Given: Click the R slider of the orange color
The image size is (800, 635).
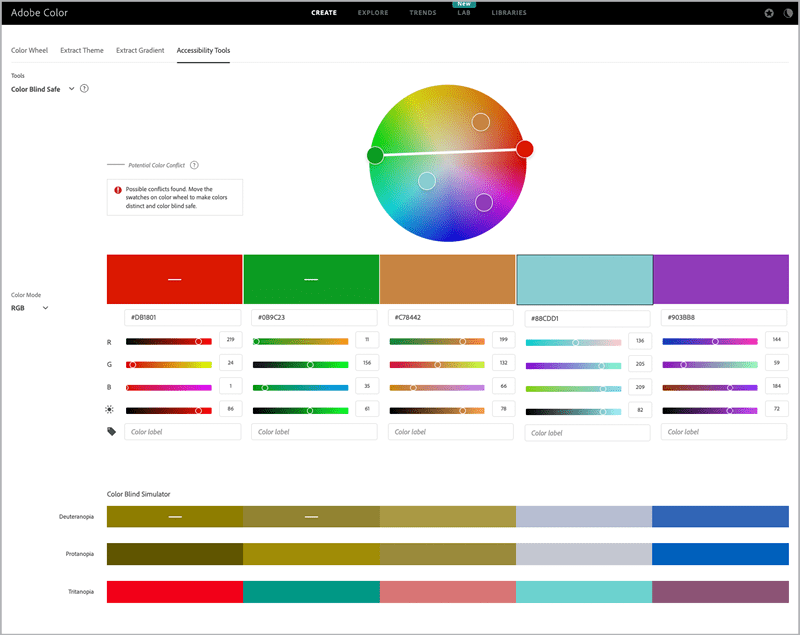Looking at the screenshot, I should pyautogui.click(x=437, y=341).
